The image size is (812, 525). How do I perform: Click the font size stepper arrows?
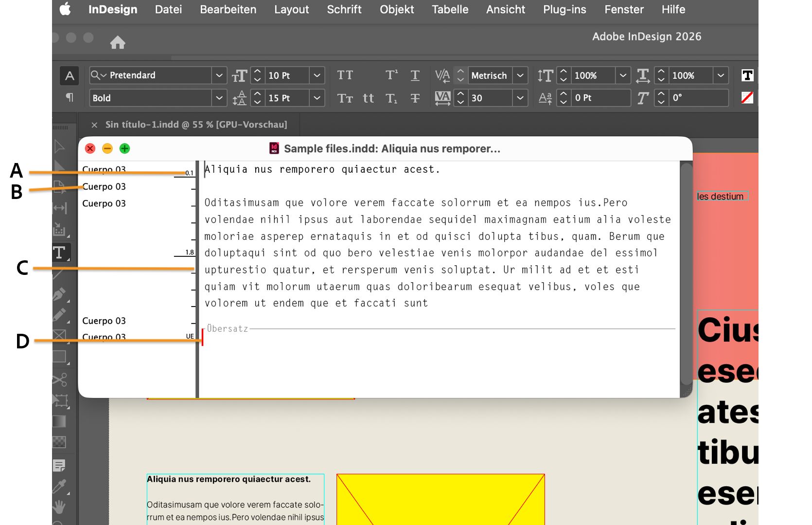tap(258, 75)
